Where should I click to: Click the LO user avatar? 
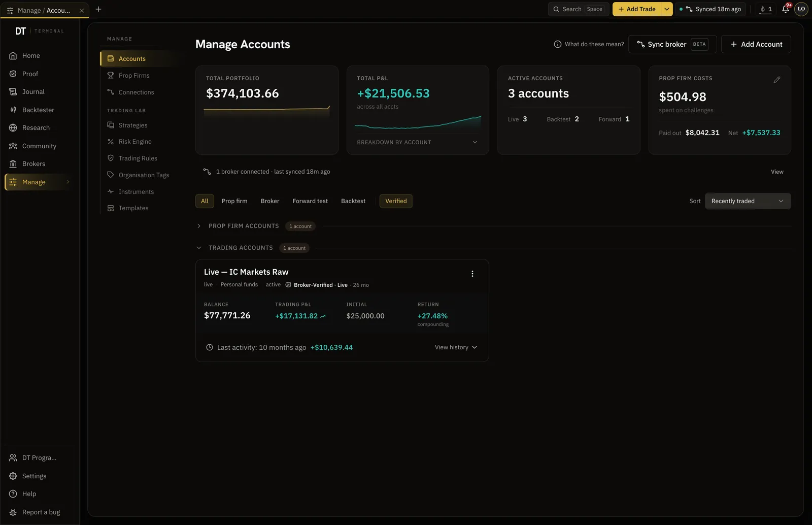801,9
